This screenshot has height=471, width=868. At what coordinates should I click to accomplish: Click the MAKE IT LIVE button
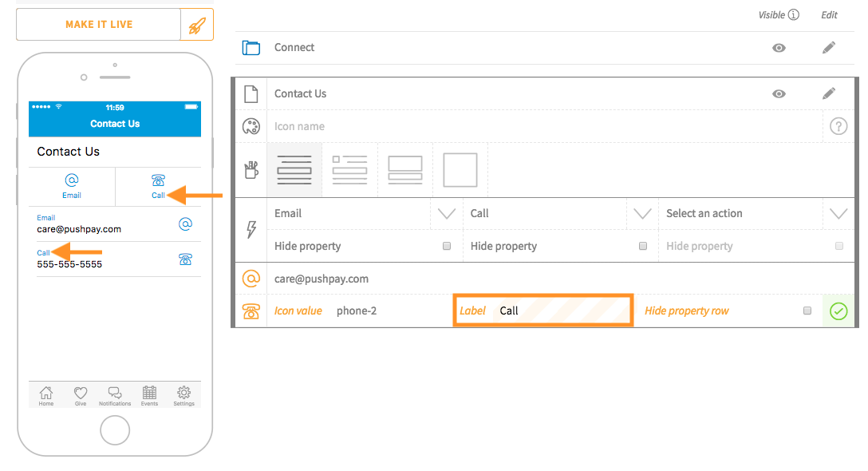(x=97, y=24)
